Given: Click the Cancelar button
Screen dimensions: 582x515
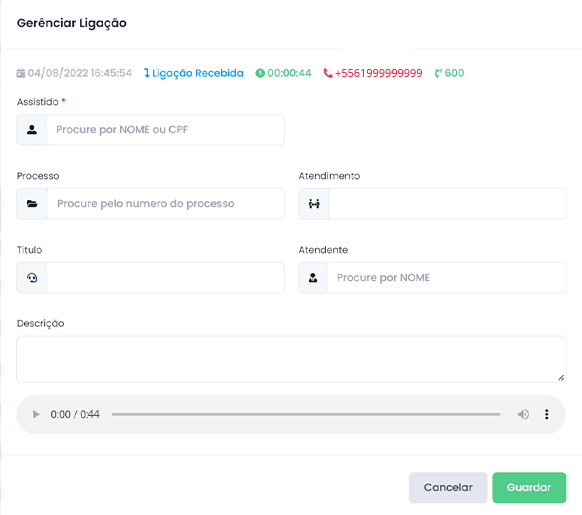Looking at the screenshot, I should tap(448, 488).
